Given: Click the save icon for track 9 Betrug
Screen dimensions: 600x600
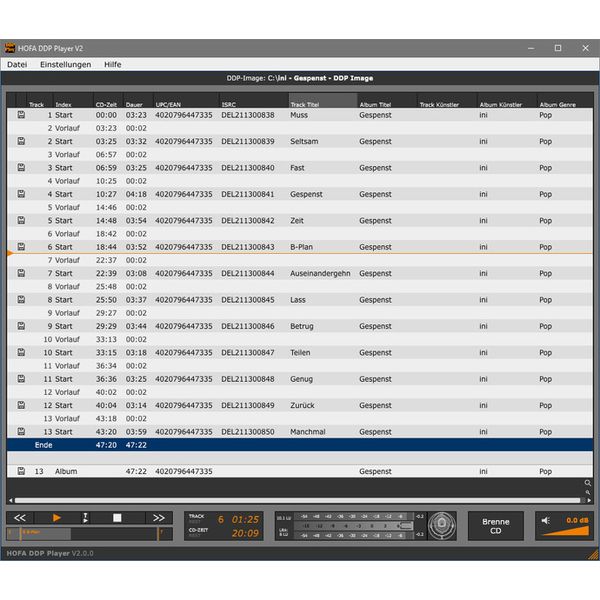Looking at the screenshot, I should click(21, 326).
